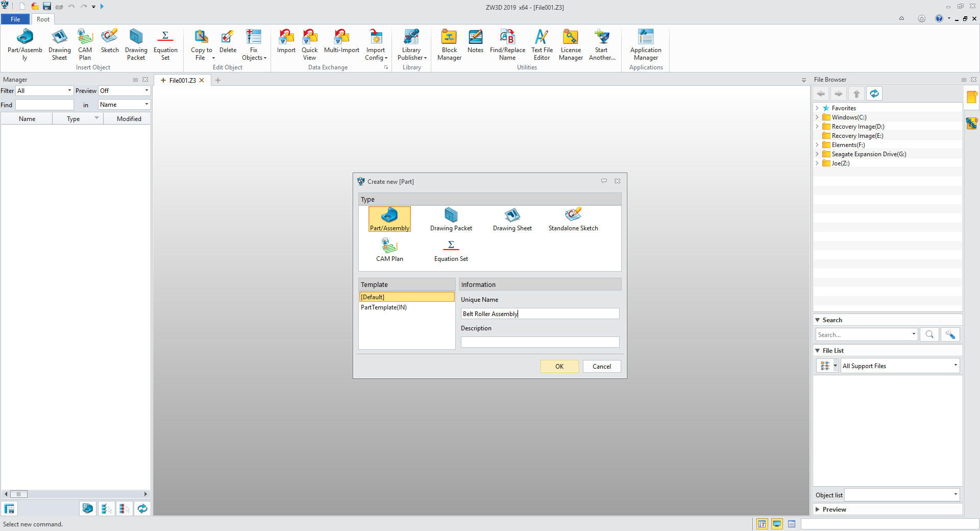980x531 pixels.
Task: Expand the Windows(C:) folder tree
Action: click(x=817, y=117)
